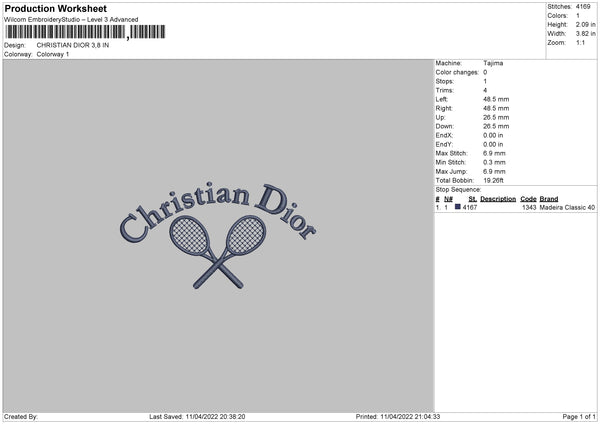Click the Max Jump 6.9 mm value
Viewport: 600px width, 424px height.
[x=494, y=171]
